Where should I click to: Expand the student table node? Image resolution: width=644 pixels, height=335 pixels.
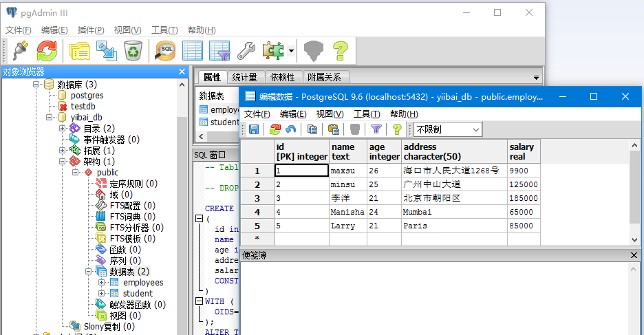pyautogui.click(x=102, y=294)
